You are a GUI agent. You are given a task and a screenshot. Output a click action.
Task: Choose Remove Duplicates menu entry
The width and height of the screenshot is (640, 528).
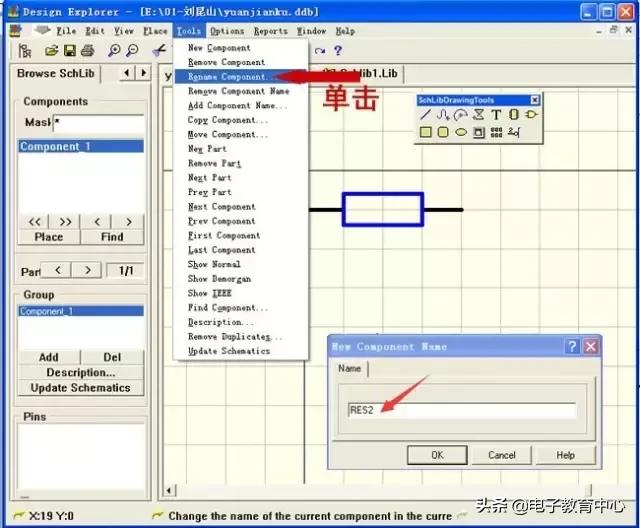(x=241, y=337)
